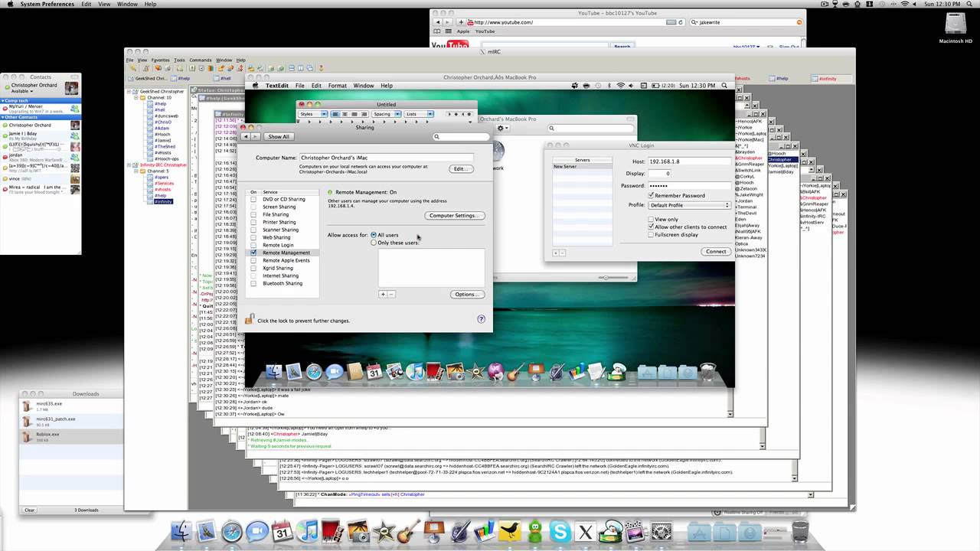980x551 pixels.
Task: Open the System Preferences Edit menu
Action: click(x=87, y=4)
